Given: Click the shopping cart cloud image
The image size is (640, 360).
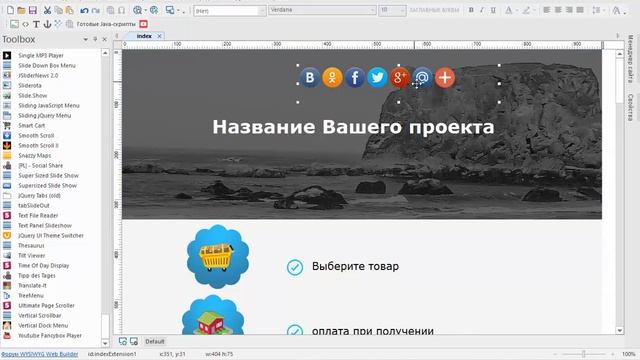Looking at the screenshot, I should pos(218,256).
